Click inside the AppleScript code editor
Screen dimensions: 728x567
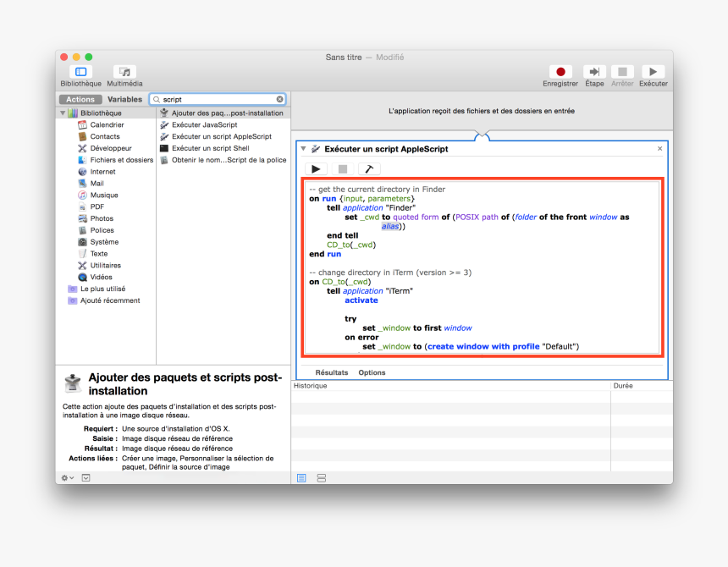pos(483,267)
